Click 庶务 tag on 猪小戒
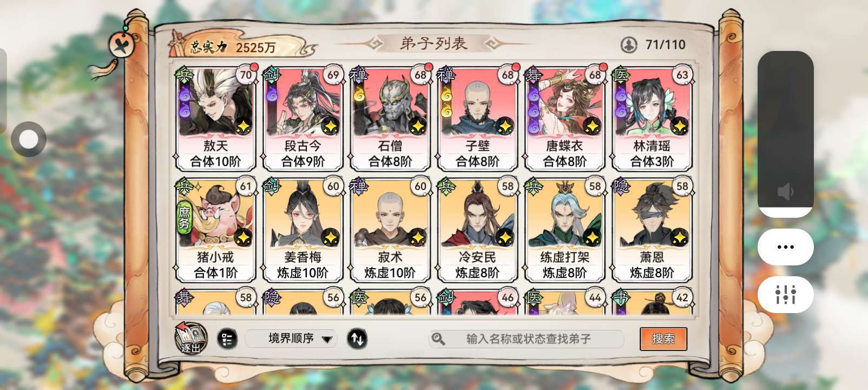The height and width of the screenshot is (390, 868). tap(184, 217)
